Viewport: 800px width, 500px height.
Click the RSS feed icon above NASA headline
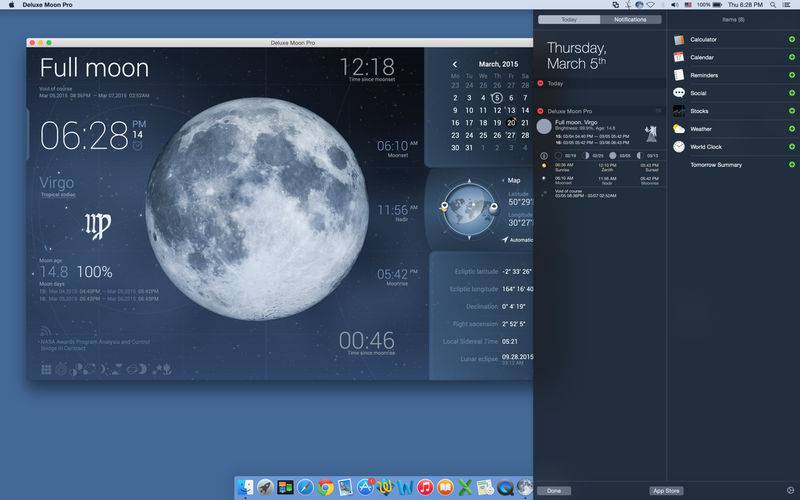click(x=45, y=332)
